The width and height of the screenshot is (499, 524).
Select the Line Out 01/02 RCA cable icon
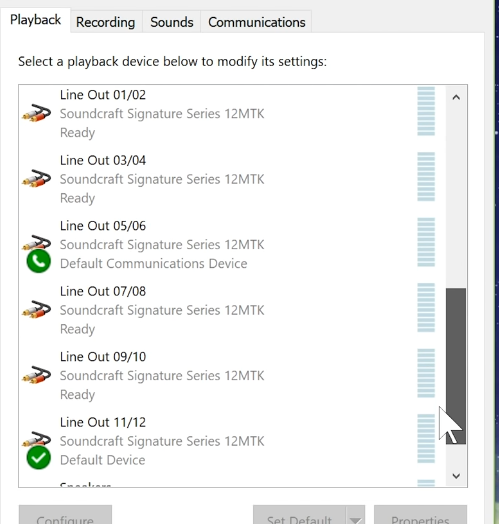click(36, 113)
